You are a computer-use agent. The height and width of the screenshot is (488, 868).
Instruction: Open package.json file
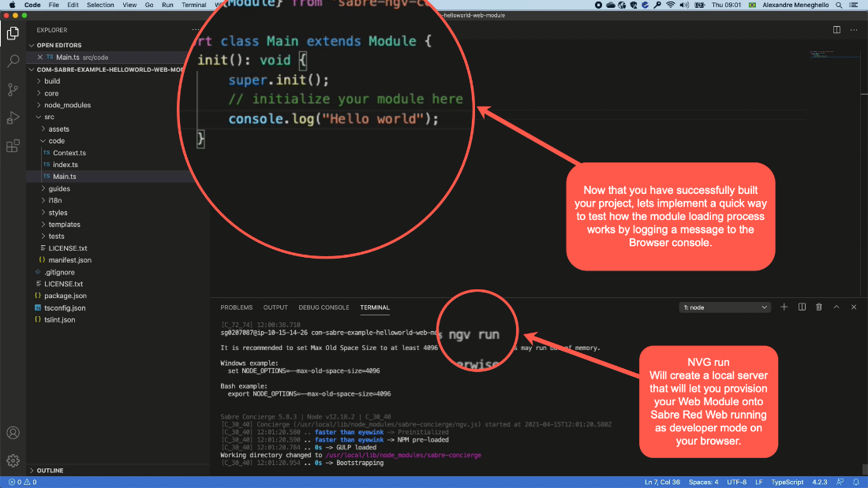pos(65,296)
